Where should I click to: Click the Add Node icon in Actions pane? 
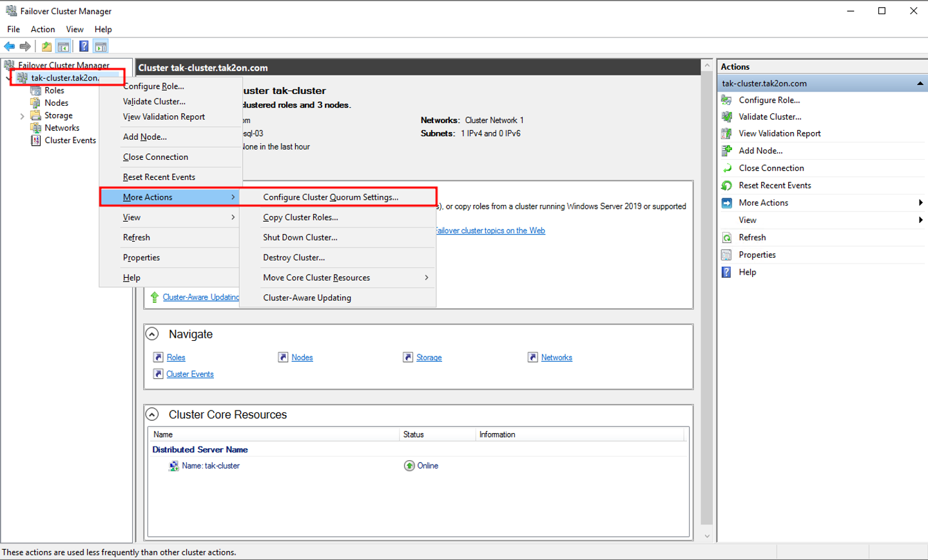727,150
